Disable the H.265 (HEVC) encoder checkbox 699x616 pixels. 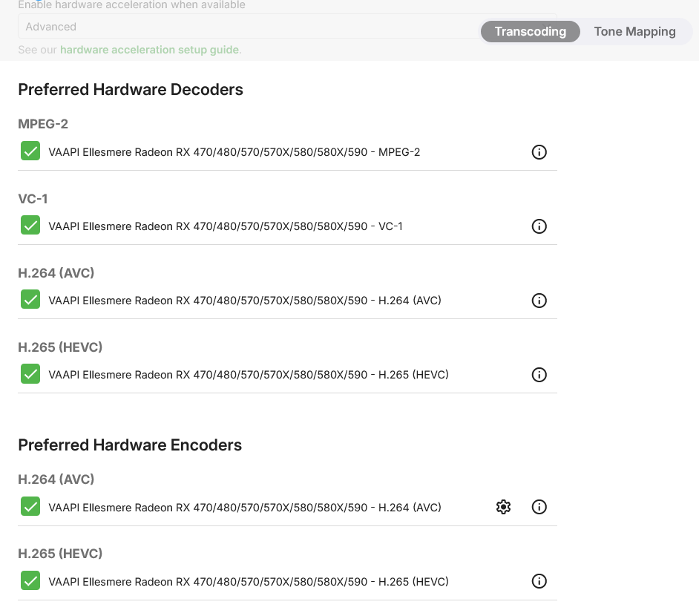coord(30,581)
